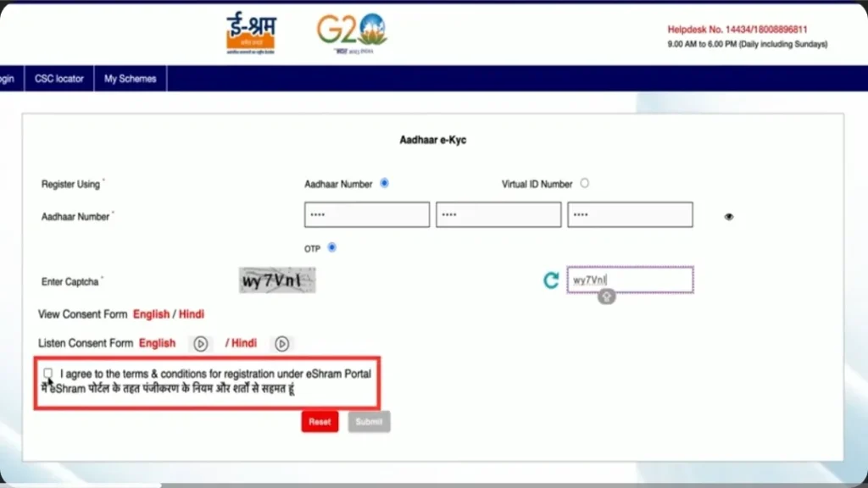Click the G20 India logo
The image size is (868, 488).
pos(352,33)
